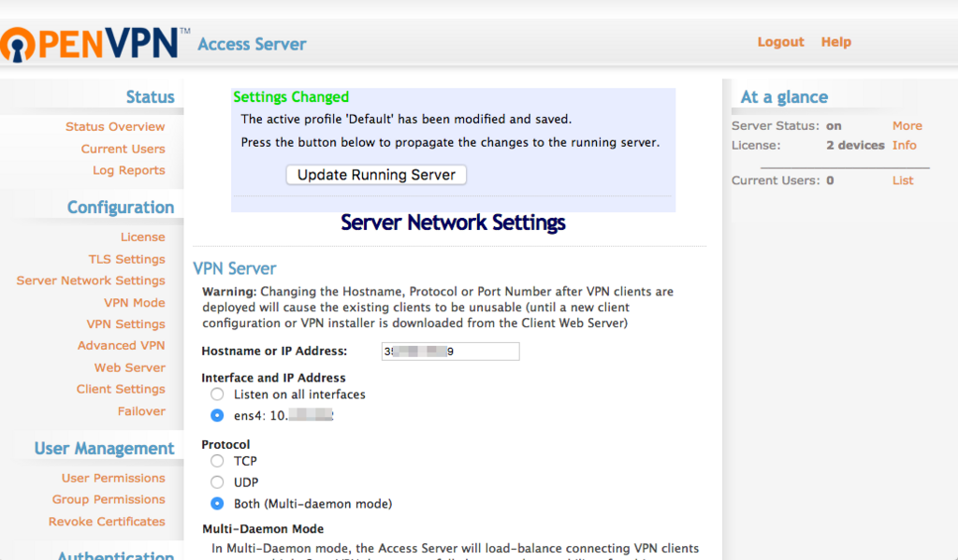
Task: Click the VPN Server section heading
Action: coord(235,268)
